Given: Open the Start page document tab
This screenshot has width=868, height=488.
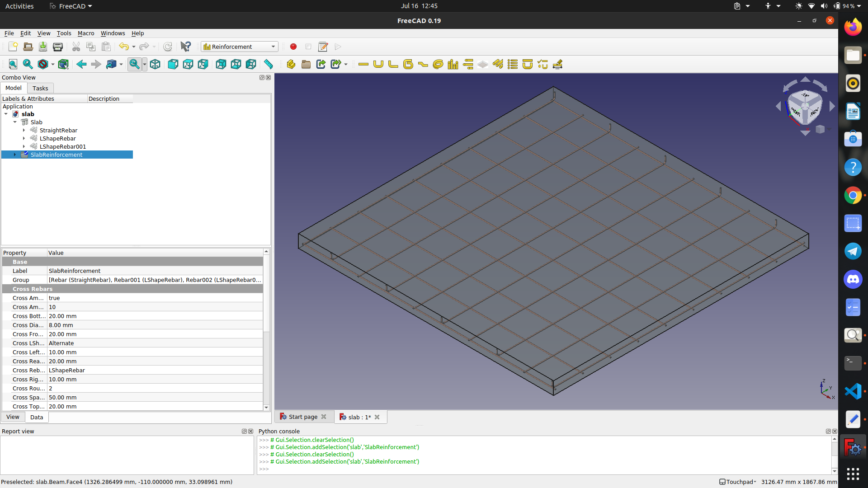Looking at the screenshot, I should click(x=302, y=417).
